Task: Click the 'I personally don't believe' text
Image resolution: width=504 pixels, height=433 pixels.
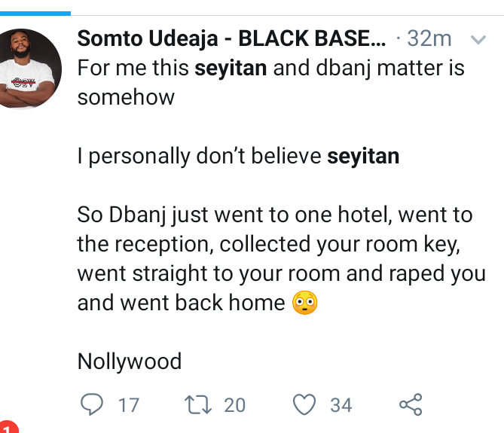Action: click(x=200, y=157)
